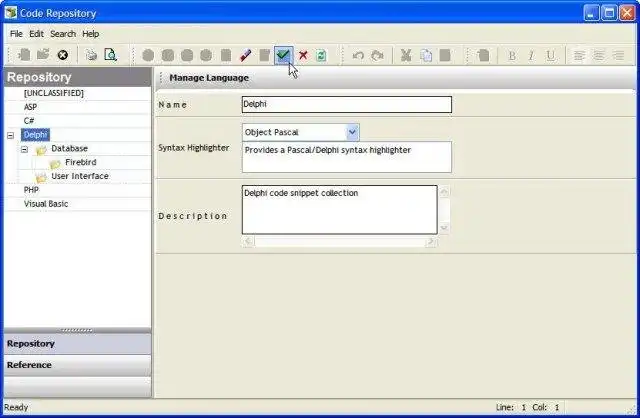Click the Code Repository title bar app icon

click(x=11, y=13)
